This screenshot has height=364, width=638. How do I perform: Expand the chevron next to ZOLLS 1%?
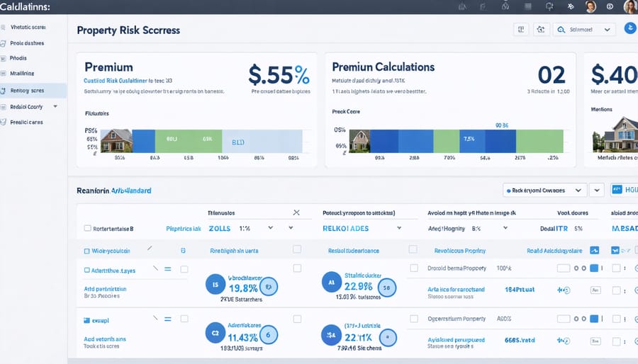click(x=270, y=229)
